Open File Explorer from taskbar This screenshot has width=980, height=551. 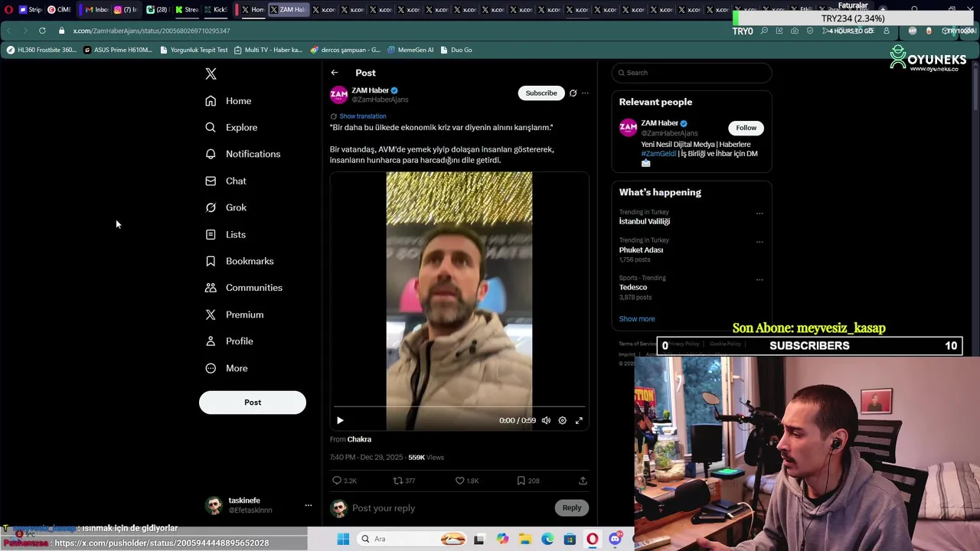[x=525, y=539]
